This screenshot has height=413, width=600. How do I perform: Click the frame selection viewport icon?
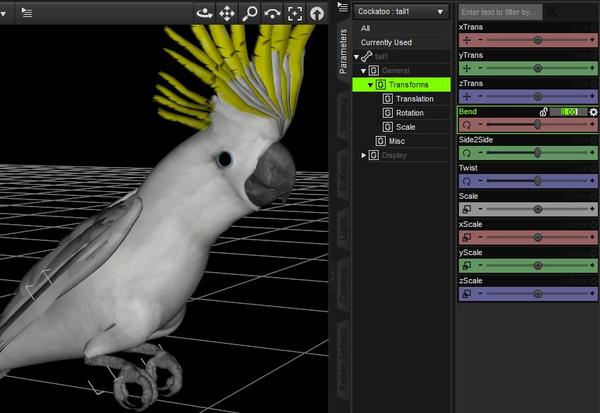pyautogui.click(x=295, y=13)
